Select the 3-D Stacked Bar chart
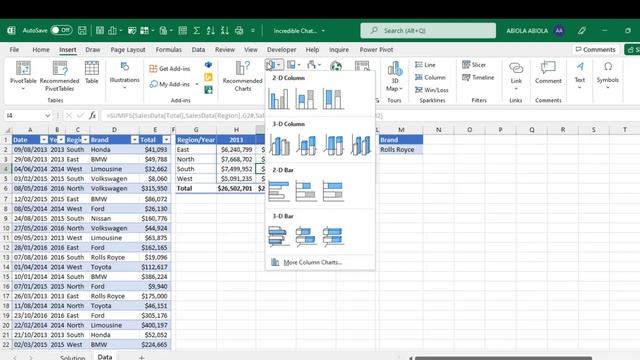The height and width of the screenshot is (360, 640). tap(306, 236)
